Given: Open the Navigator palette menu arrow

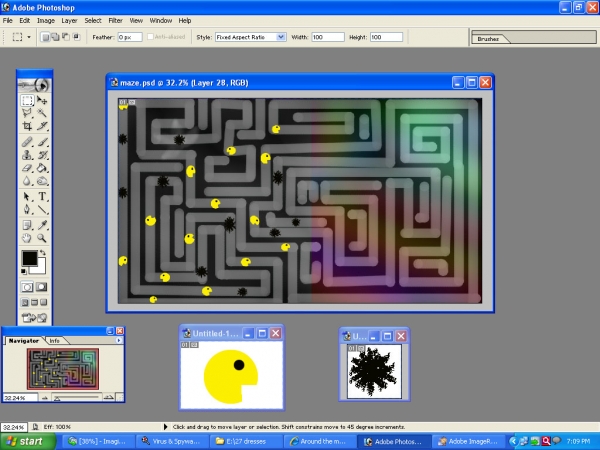Looking at the screenshot, I should click(x=119, y=340).
